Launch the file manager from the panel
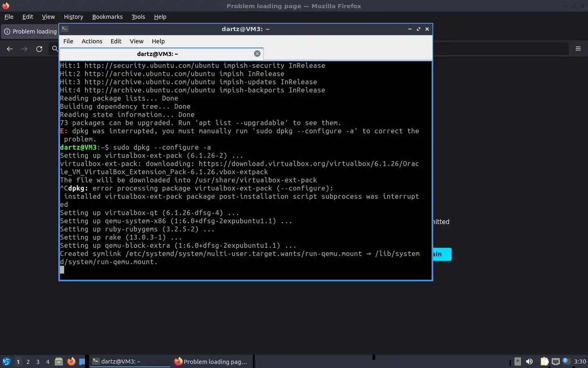 coord(59,361)
